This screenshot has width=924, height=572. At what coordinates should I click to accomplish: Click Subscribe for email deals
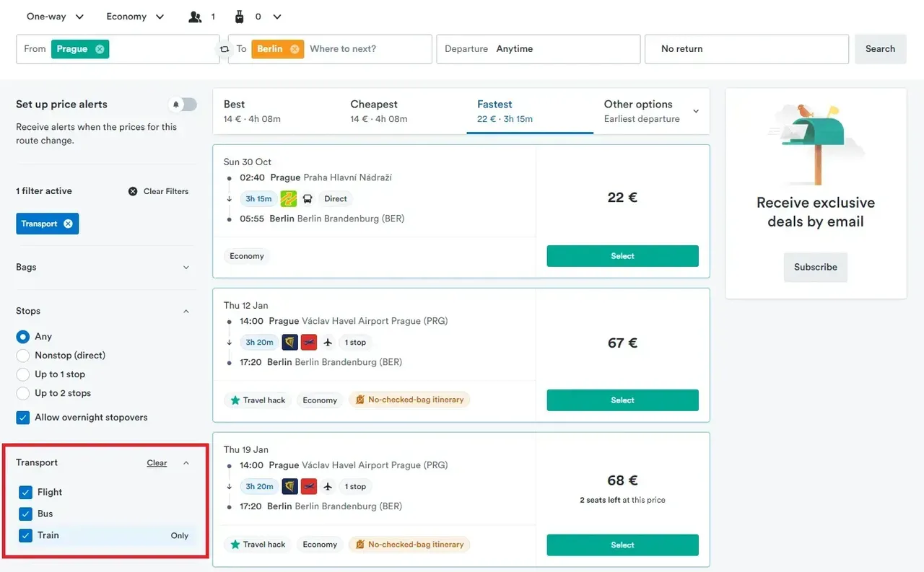pyautogui.click(x=816, y=267)
